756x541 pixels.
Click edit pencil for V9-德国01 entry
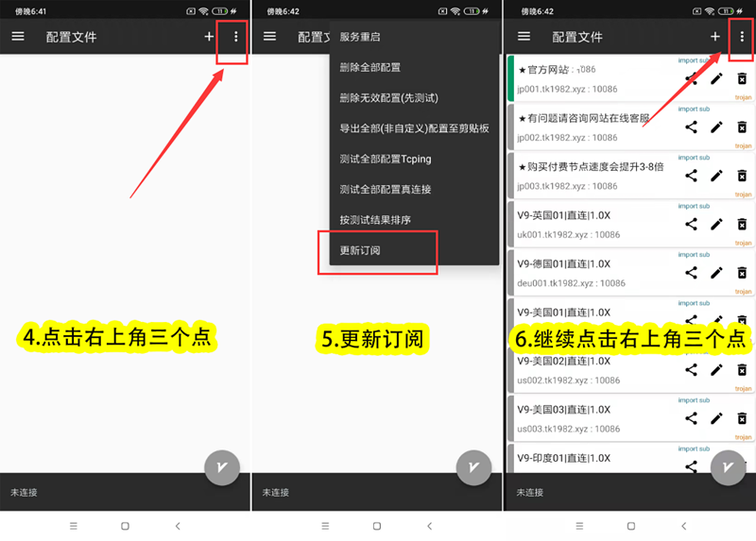click(x=716, y=273)
